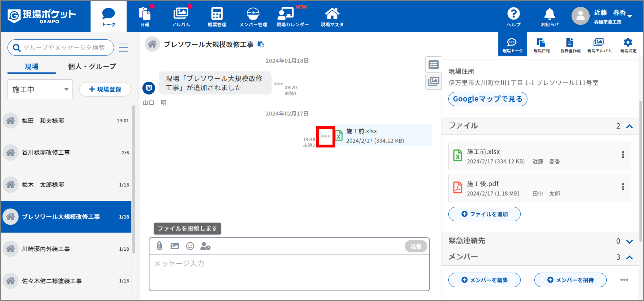The width and height of the screenshot is (644, 301).
Task: Open more options for 施工前.xlsx file
Action: 623,155
